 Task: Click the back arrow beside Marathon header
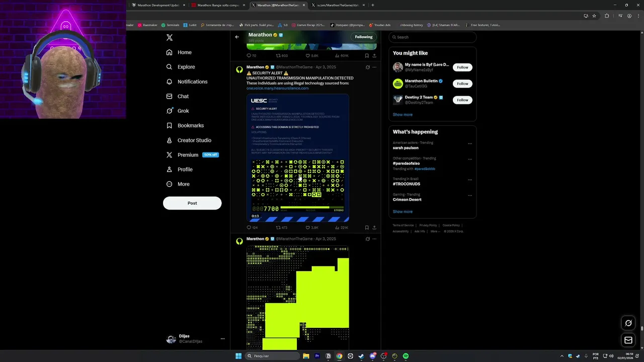237,37
